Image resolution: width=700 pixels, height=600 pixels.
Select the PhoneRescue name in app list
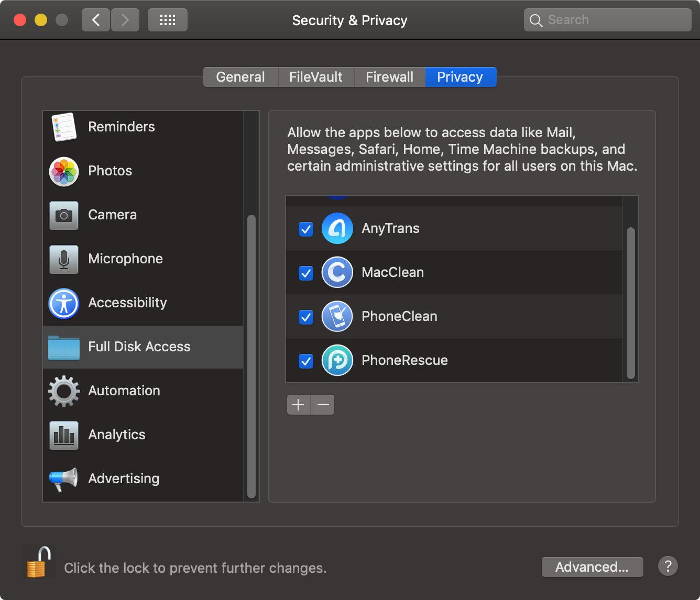405,360
